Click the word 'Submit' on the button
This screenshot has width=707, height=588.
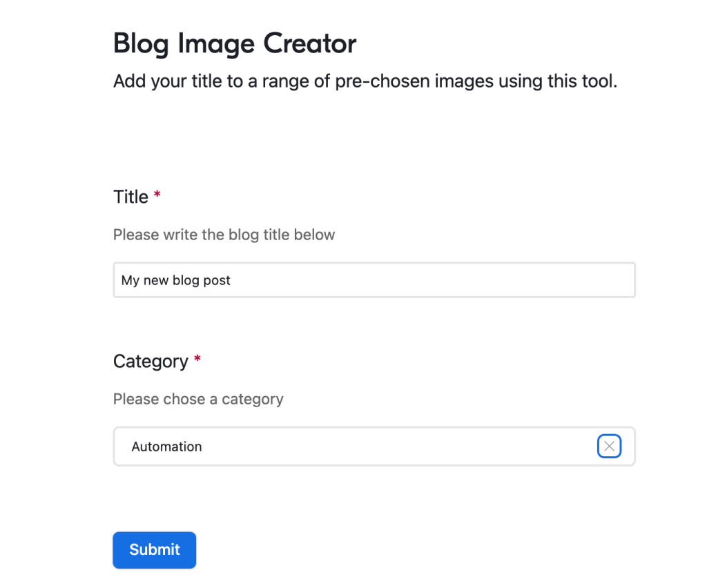tap(155, 549)
